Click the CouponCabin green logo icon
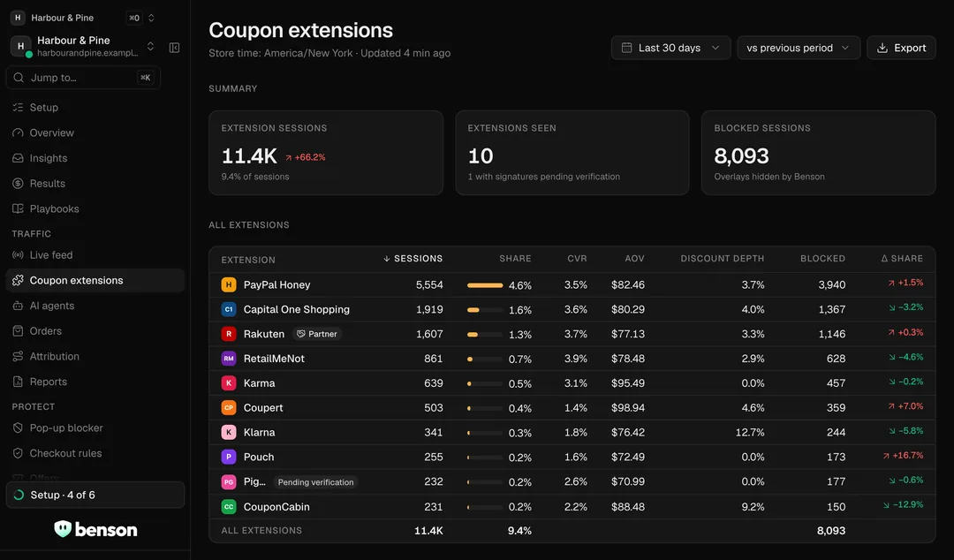The image size is (954, 560). (x=229, y=506)
